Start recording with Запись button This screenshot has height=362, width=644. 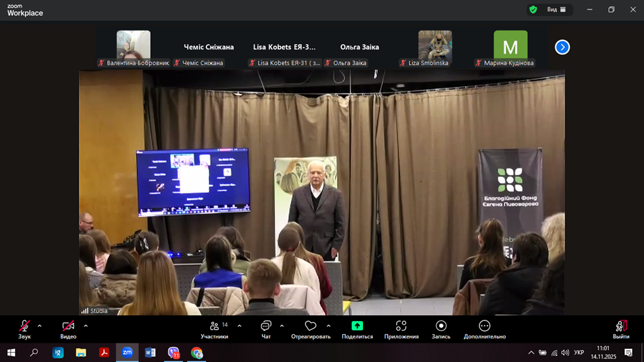[441, 328]
